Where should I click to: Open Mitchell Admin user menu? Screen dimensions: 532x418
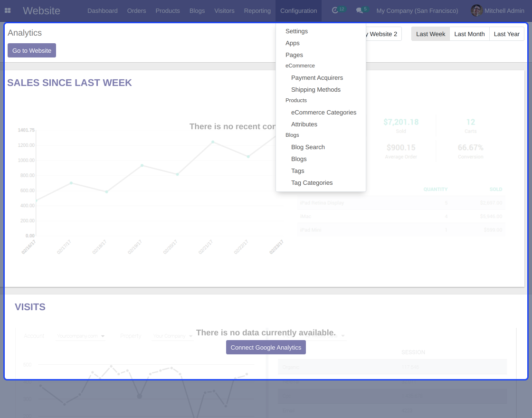pyautogui.click(x=497, y=10)
